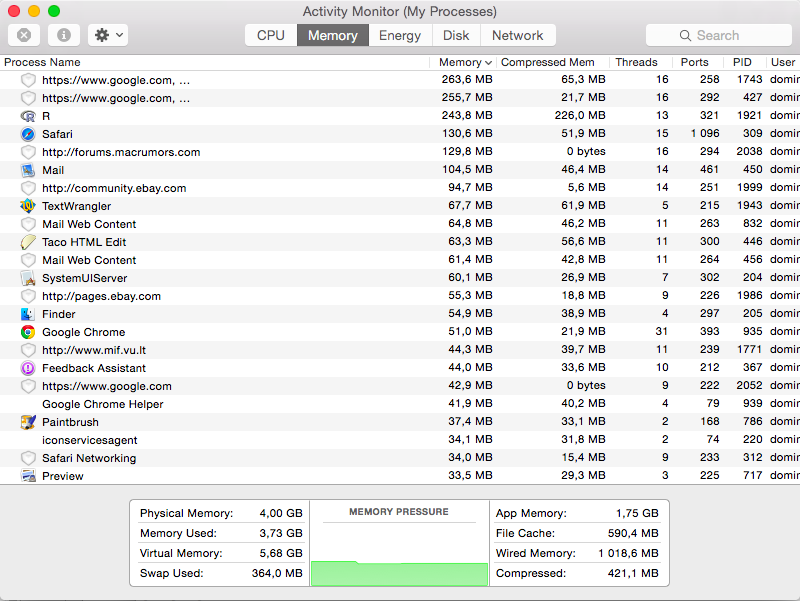Click the Search field

click(719, 35)
